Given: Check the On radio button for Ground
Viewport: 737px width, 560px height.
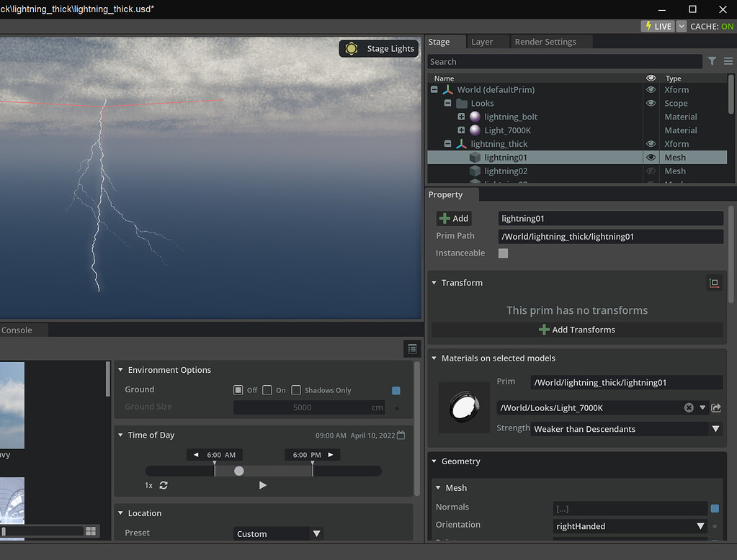Looking at the screenshot, I should click(x=267, y=389).
